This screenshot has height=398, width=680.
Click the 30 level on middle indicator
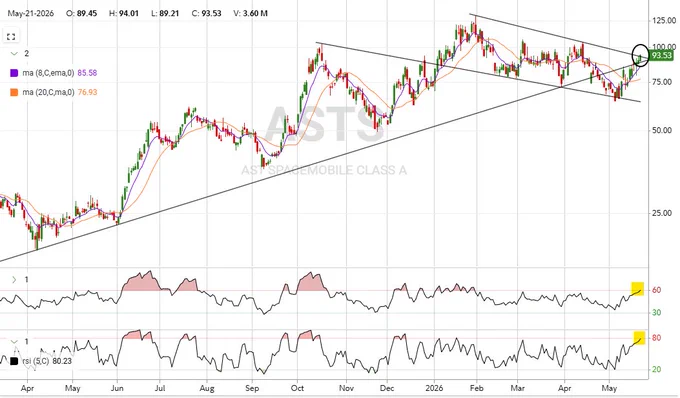(x=657, y=313)
